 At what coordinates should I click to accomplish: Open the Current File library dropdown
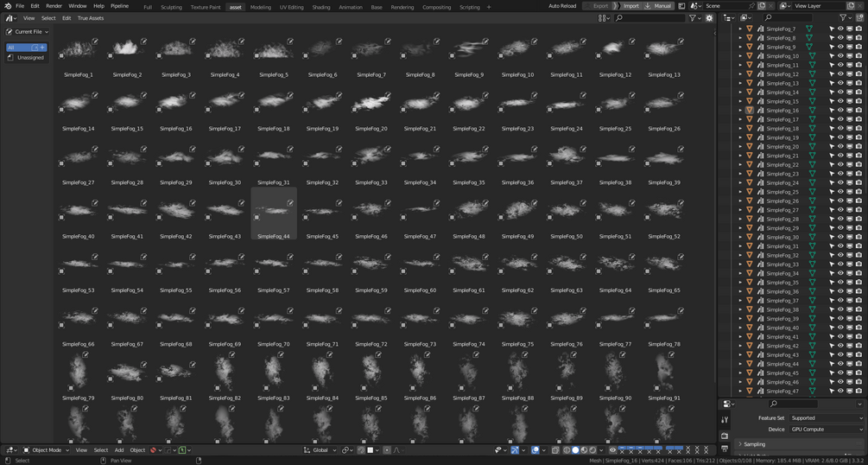(x=27, y=32)
